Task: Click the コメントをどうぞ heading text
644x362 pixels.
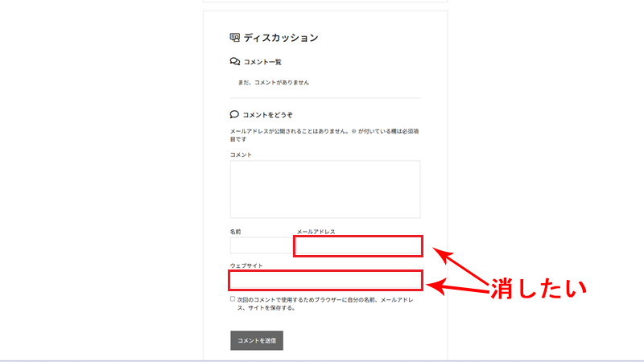Action: click(x=268, y=115)
